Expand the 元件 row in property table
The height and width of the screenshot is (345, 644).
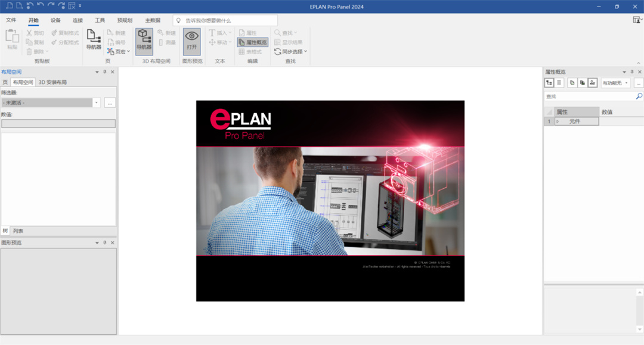[x=558, y=122]
